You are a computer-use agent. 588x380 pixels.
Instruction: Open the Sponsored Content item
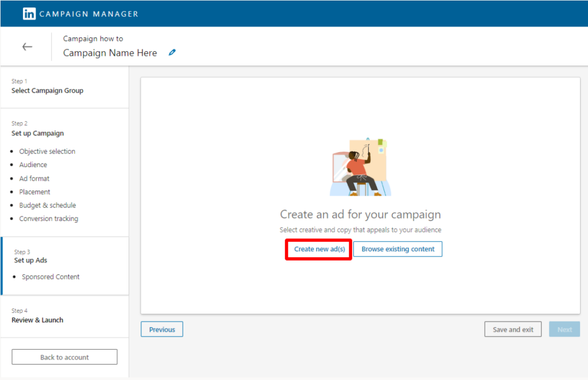click(51, 277)
